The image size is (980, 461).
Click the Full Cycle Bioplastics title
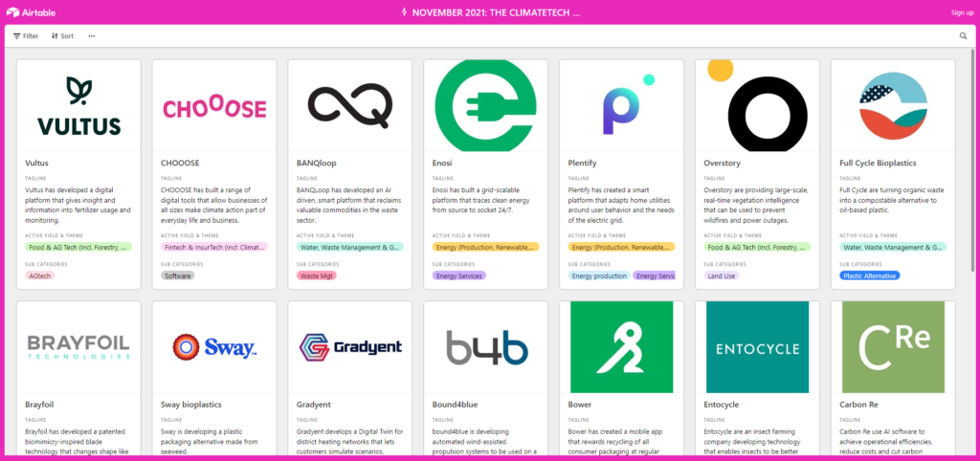tap(878, 163)
